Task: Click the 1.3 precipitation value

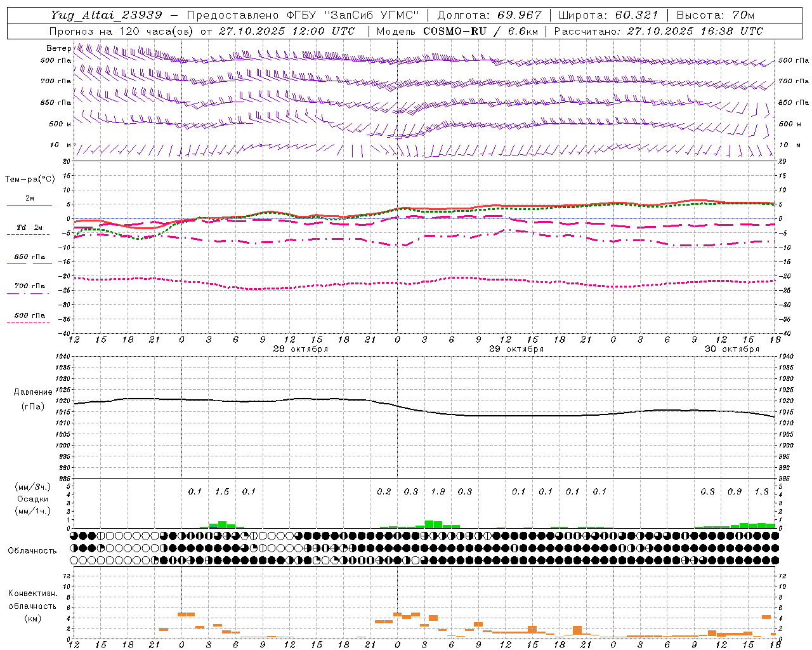Action: click(762, 491)
